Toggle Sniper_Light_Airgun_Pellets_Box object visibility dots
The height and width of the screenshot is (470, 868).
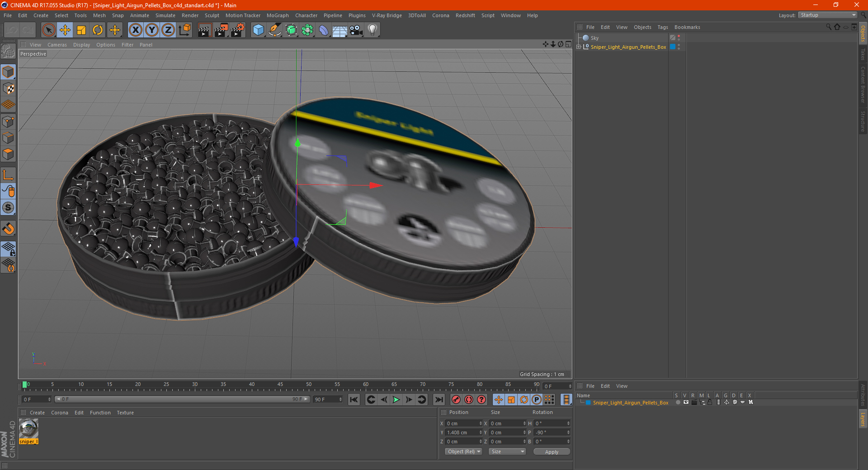[x=679, y=47]
